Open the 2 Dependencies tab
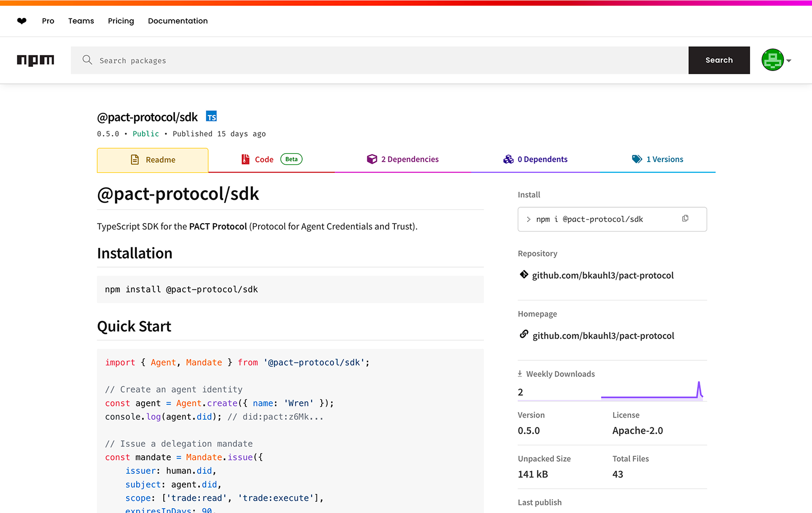Image resolution: width=812 pixels, height=513 pixels. pos(403,160)
